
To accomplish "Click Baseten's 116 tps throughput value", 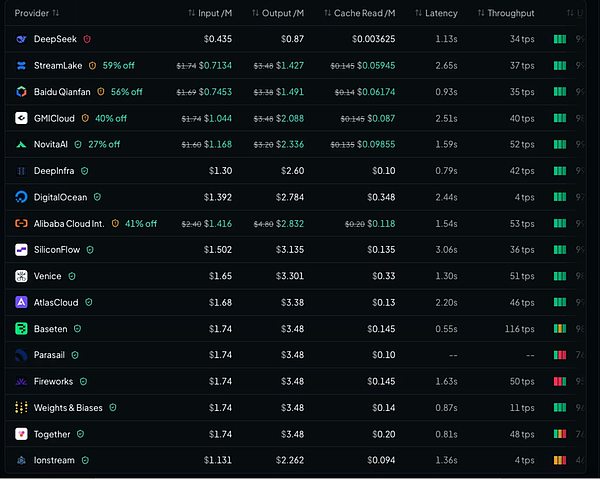I will [x=520, y=329].
